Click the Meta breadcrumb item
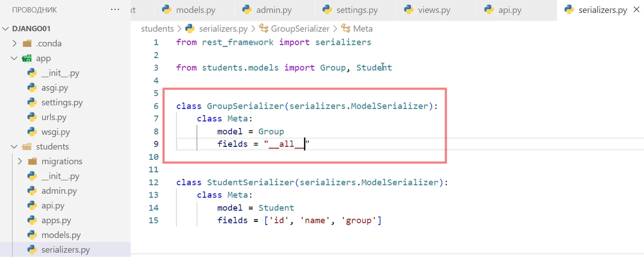This screenshot has height=257, width=644. click(x=362, y=29)
